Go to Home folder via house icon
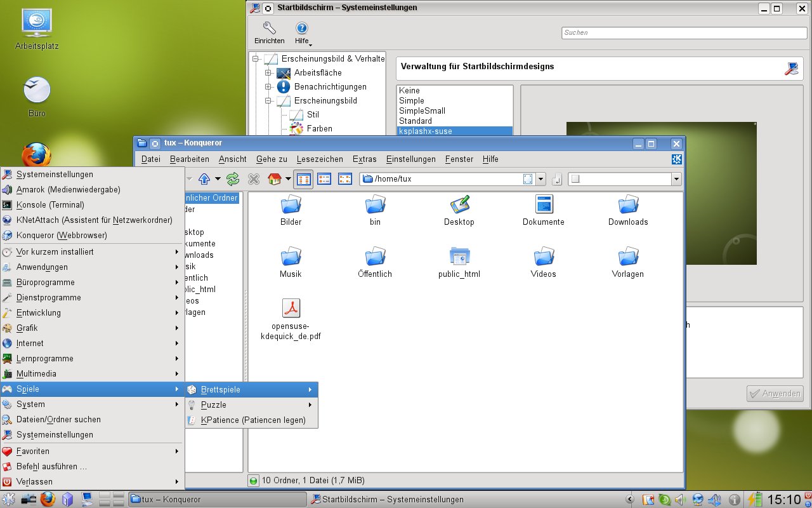The height and width of the screenshot is (508, 812). coord(275,179)
